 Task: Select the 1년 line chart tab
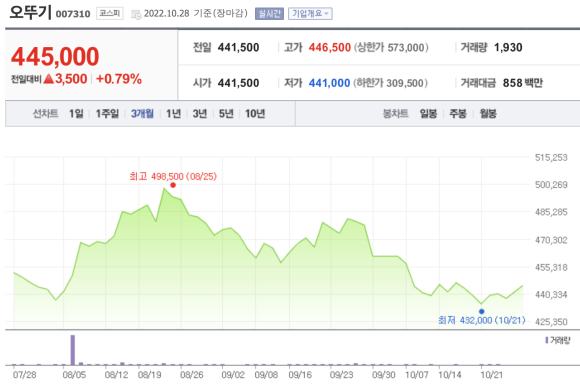(x=173, y=114)
